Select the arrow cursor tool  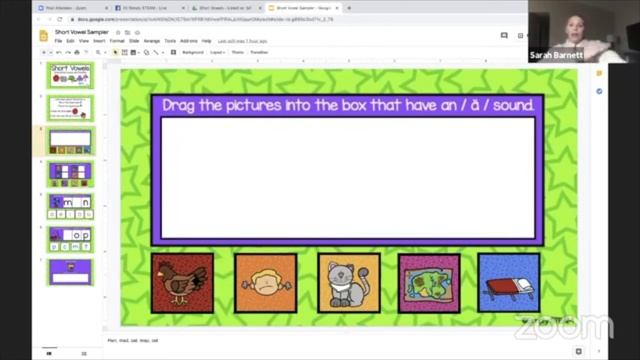point(116,52)
